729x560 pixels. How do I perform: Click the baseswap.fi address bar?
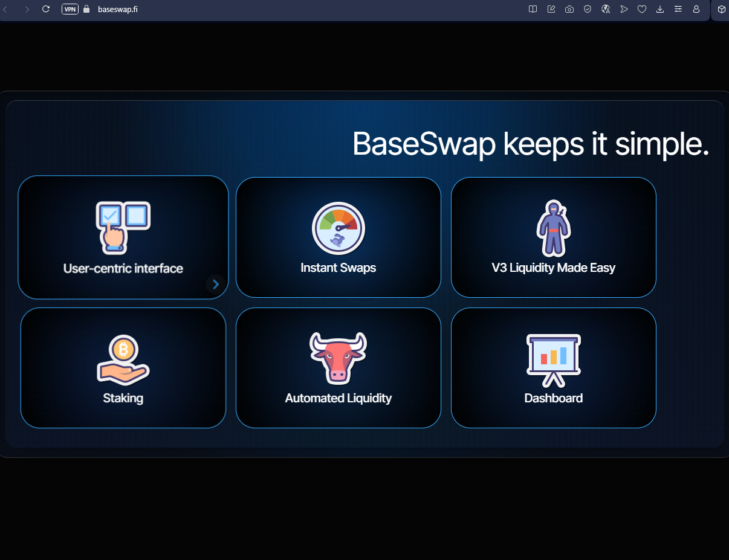point(118,10)
